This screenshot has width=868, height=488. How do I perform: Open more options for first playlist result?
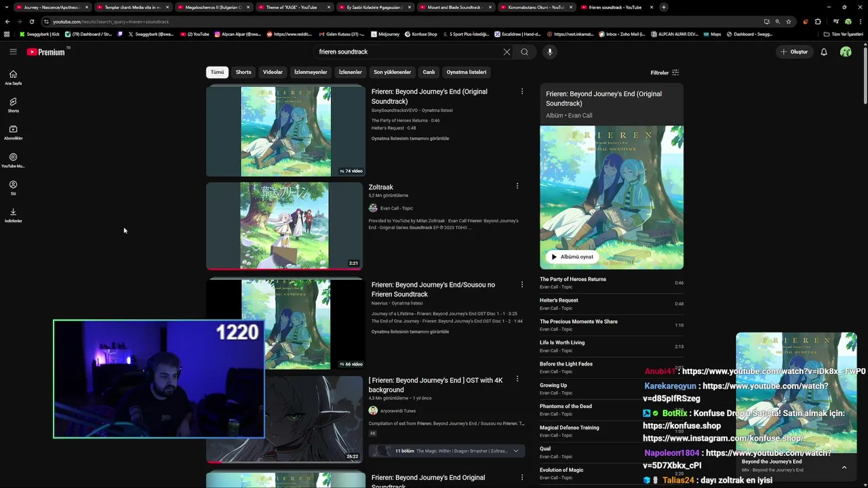coord(521,91)
